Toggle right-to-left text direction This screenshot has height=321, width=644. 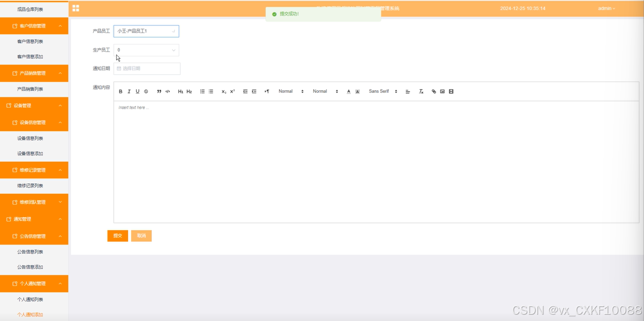[x=267, y=91]
